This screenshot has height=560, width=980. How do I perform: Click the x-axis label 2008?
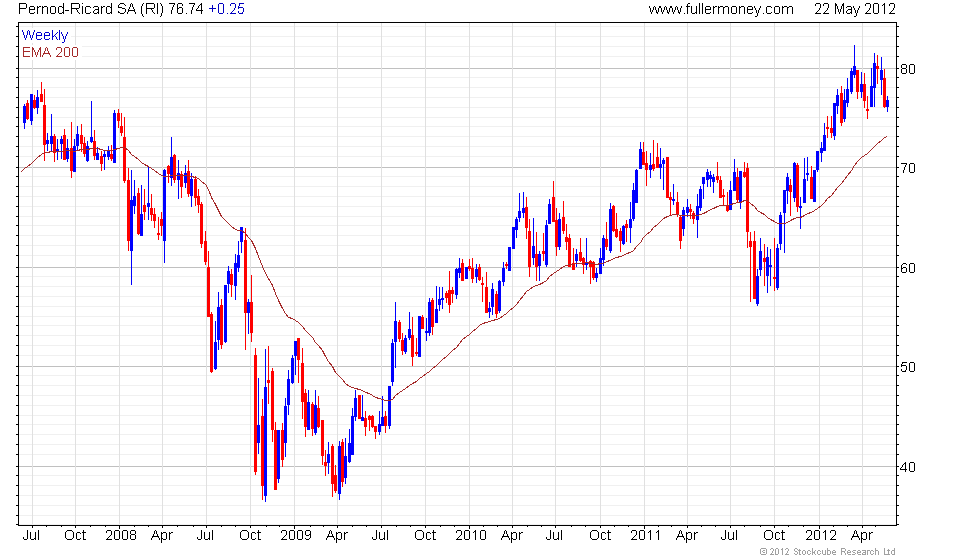point(121,536)
